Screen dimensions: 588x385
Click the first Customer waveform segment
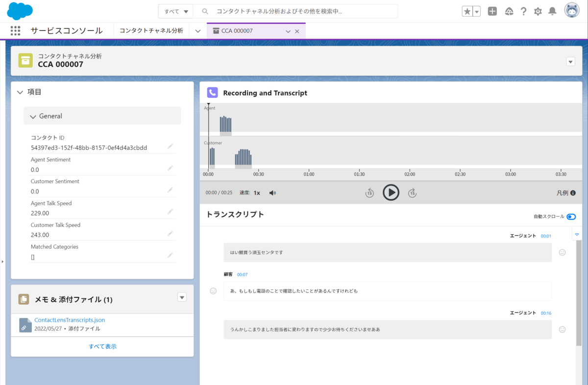pos(212,156)
